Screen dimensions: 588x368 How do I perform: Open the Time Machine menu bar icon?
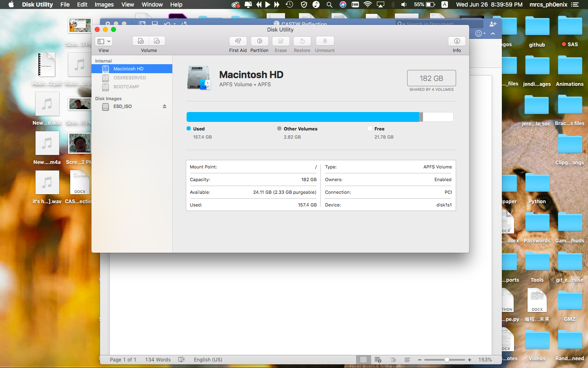tap(290, 4)
